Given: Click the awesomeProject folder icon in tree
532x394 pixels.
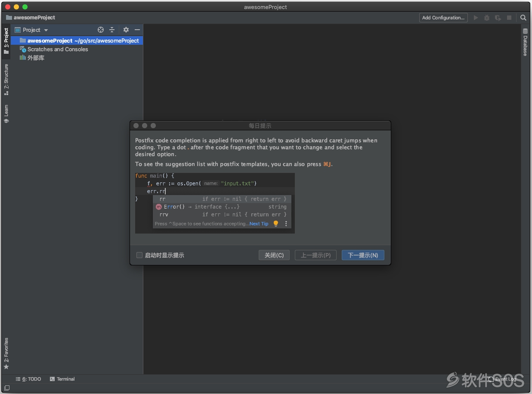Looking at the screenshot, I should pyautogui.click(x=23, y=40).
